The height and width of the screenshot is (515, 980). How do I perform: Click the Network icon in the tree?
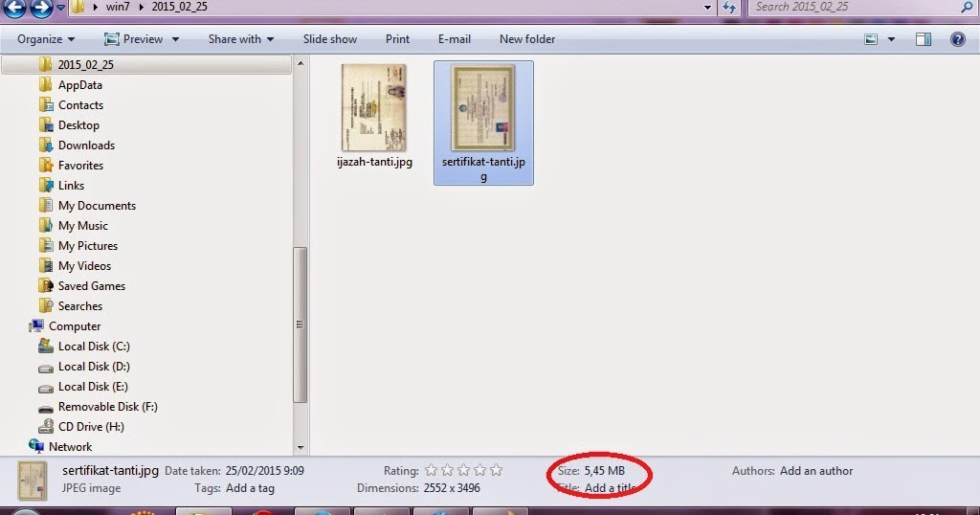tap(36, 446)
